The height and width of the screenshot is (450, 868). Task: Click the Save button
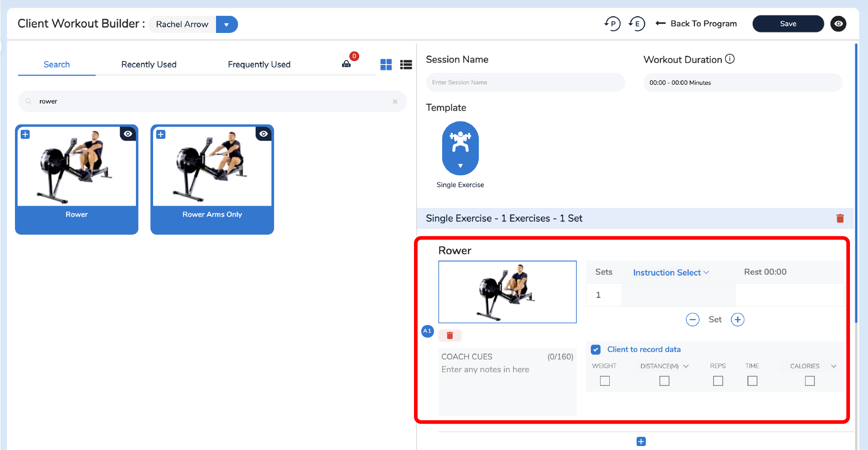click(788, 24)
